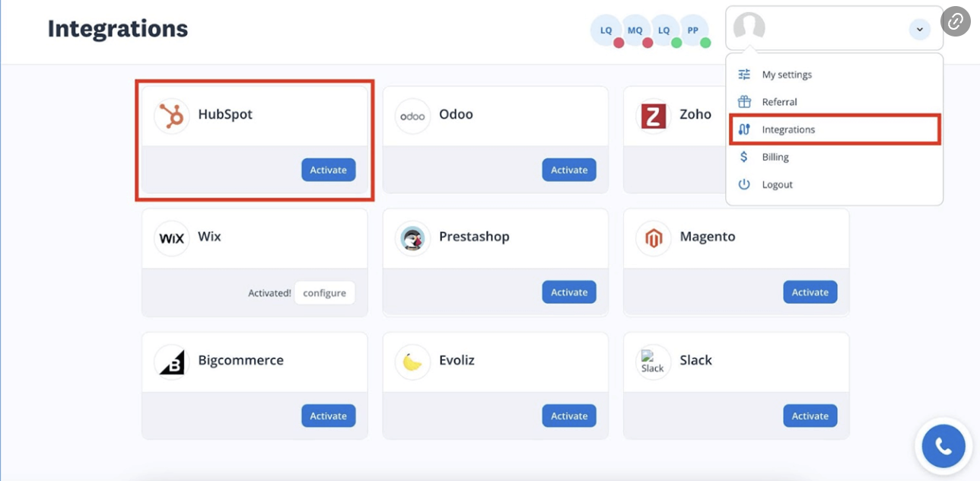This screenshot has width=980, height=481.
Task: Click the Prestashop penguin icon
Action: 412,238
